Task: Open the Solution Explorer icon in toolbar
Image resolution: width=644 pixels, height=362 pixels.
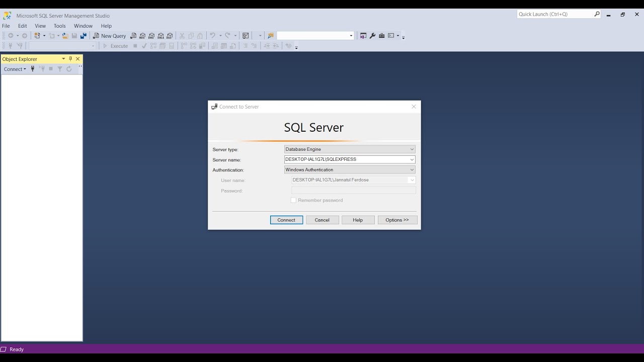Action: [363, 36]
